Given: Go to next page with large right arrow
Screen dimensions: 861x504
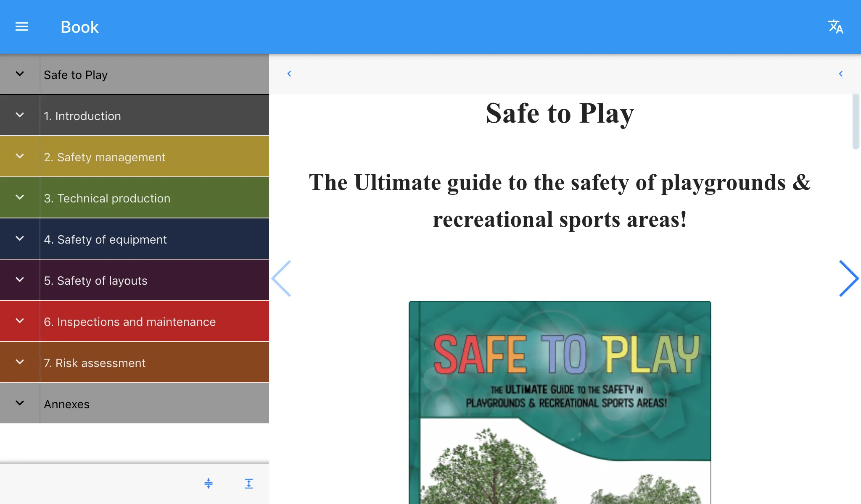Looking at the screenshot, I should 848,278.
